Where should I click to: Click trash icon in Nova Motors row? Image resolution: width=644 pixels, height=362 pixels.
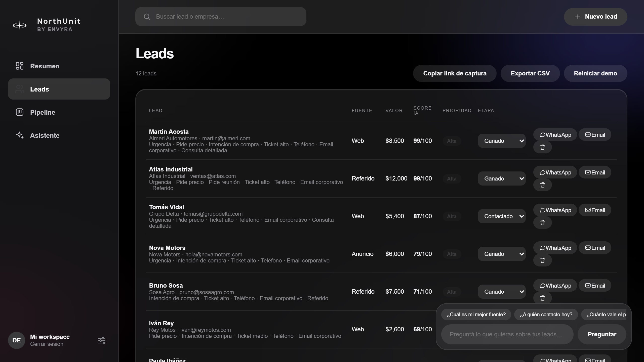(x=543, y=260)
